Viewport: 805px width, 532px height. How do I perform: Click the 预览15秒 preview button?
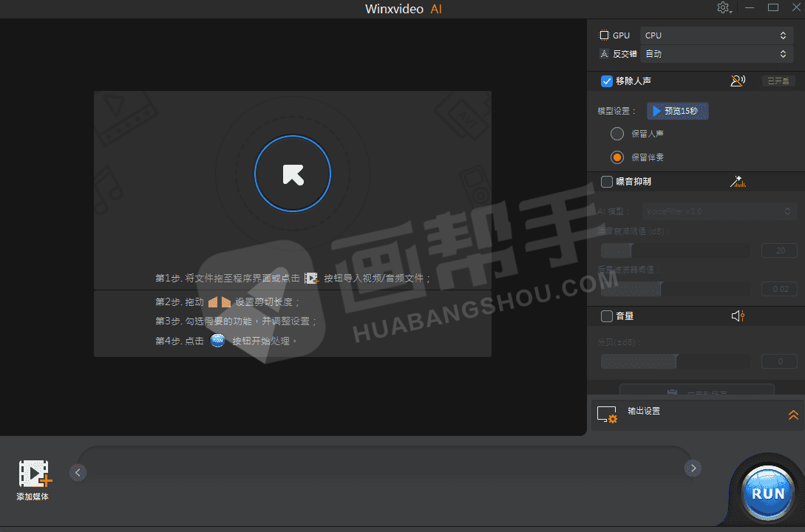[x=678, y=111]
